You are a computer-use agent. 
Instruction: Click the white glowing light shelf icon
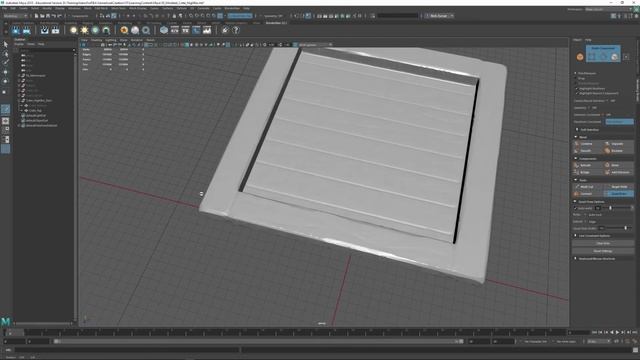click(x=73, y=30)
